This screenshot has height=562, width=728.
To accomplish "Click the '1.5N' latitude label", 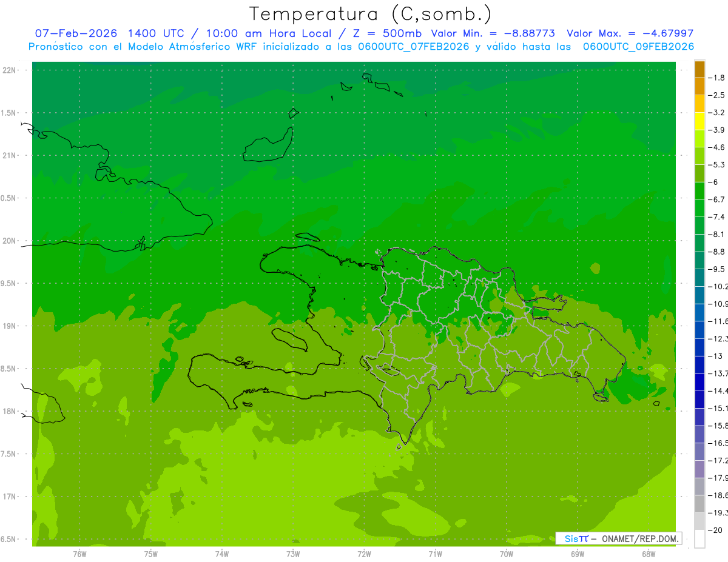I will (9, 113).
